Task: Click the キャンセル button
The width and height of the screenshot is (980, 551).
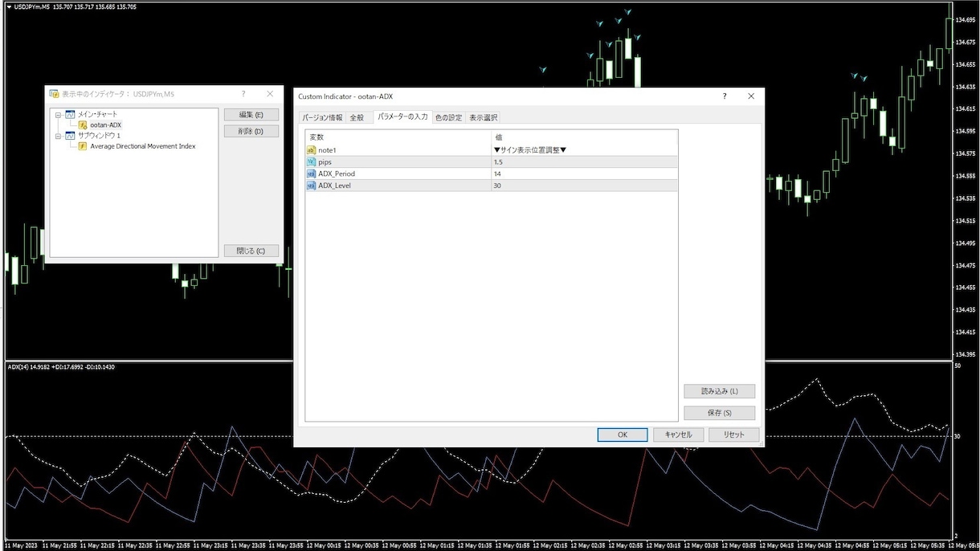Action: pos(679,435)
